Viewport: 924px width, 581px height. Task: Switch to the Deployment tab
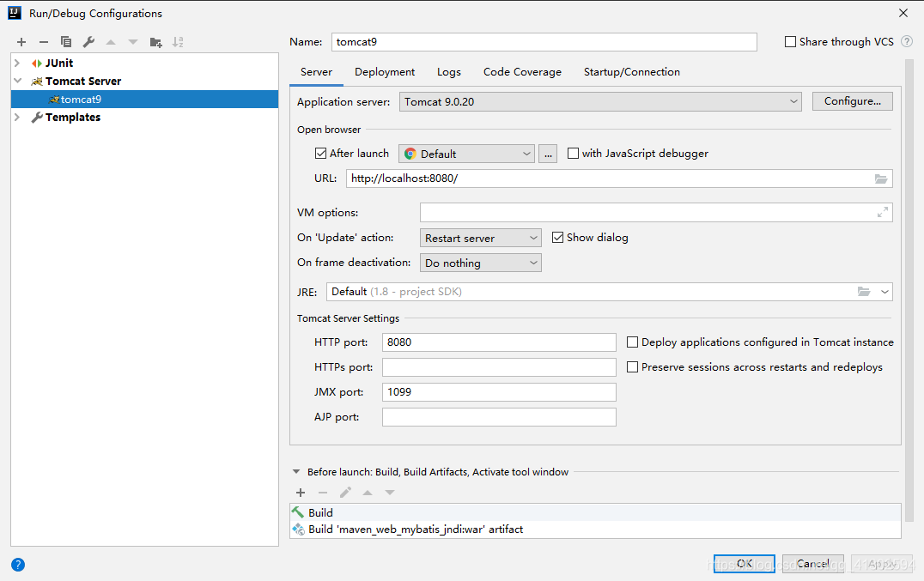(385, 72)
